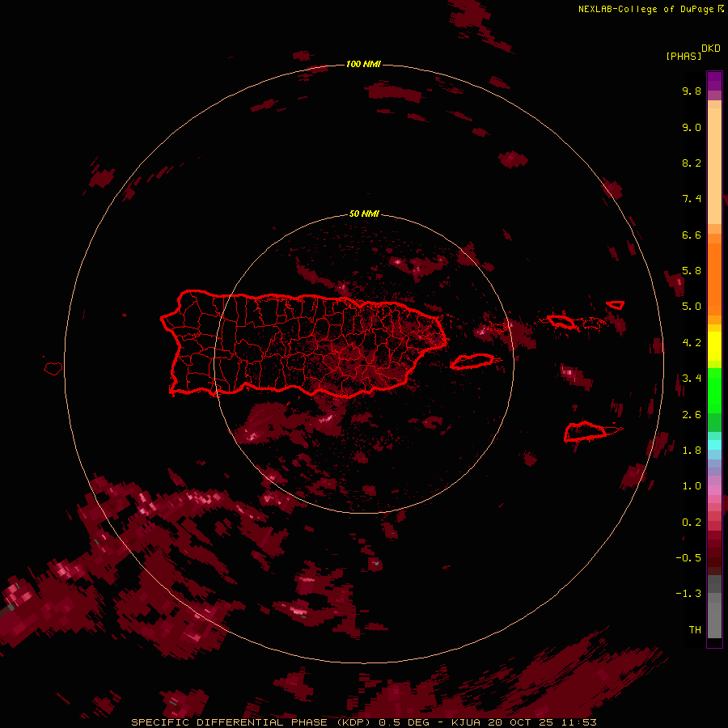Screen dimensions: 728x728
Task: Click the pink segment of the color bar
Action: click(x=714, y=490)
